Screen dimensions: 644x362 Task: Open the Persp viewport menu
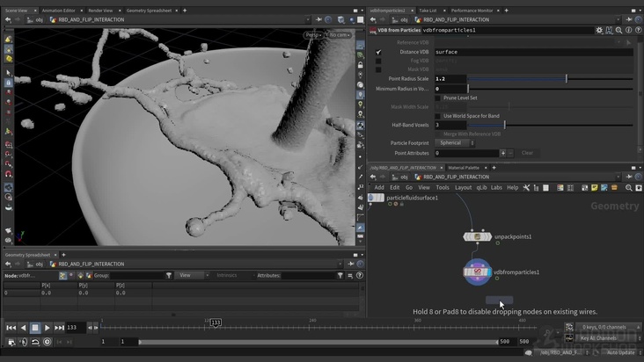[x=313, y=35]
